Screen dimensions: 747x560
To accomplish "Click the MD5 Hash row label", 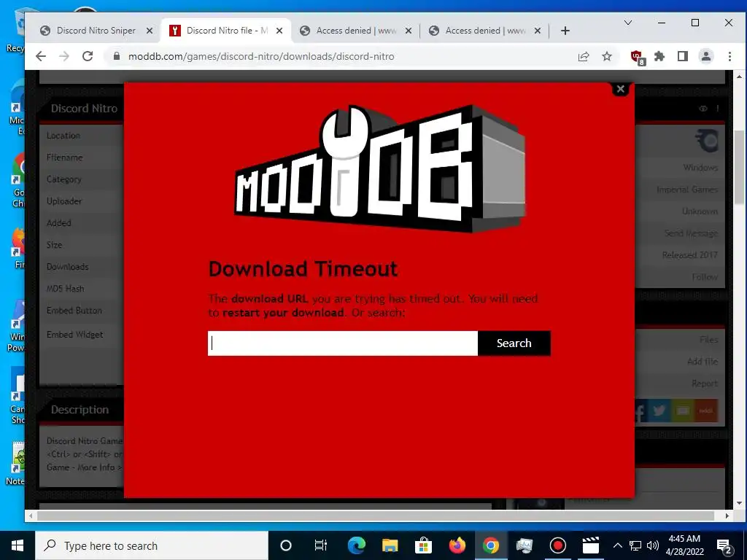I will [65, 289].
